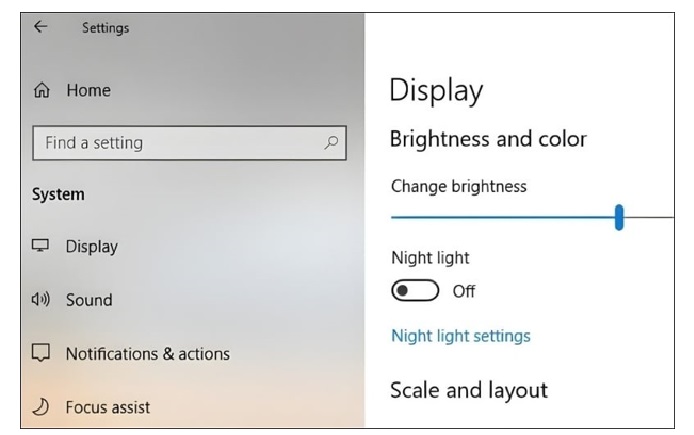Go to Home in the sidebar

pyautogui.click(x=88, y=91)
